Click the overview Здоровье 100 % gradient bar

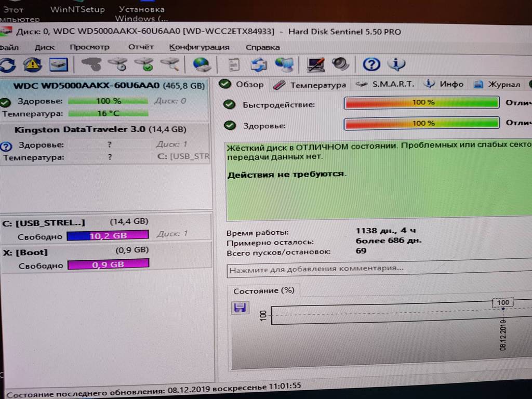[422, 123]
